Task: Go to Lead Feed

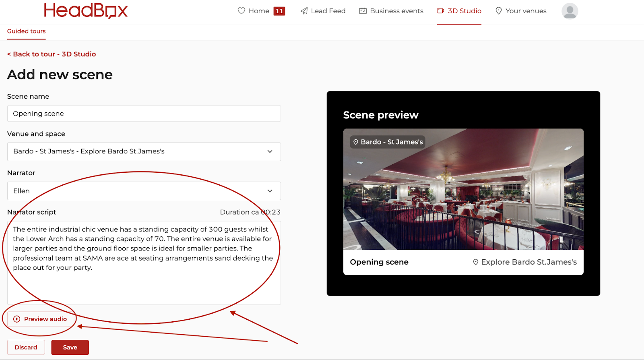Action: [328, 11]
